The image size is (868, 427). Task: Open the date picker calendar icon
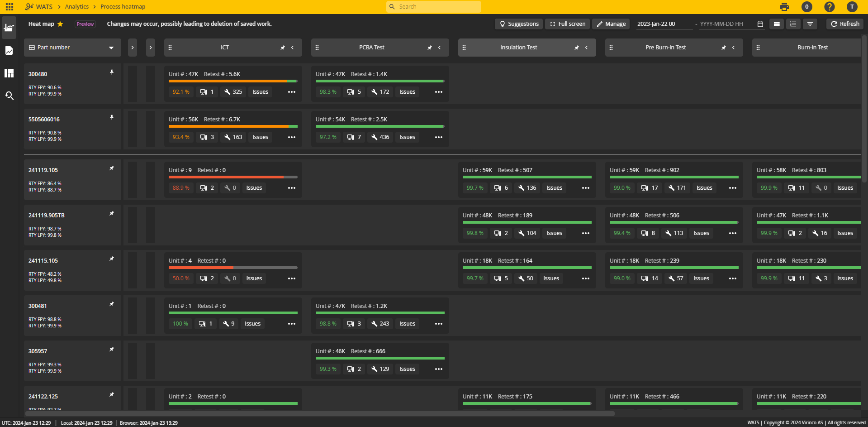(760, 24)
